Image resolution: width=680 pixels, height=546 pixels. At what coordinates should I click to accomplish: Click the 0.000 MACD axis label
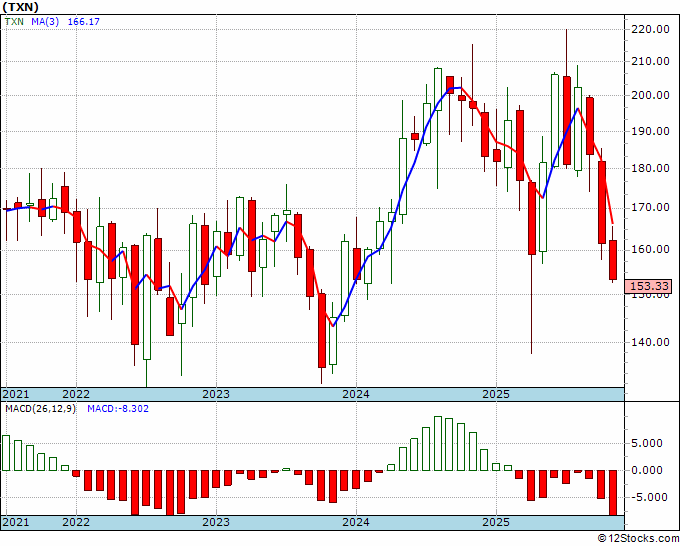[647, 470]
